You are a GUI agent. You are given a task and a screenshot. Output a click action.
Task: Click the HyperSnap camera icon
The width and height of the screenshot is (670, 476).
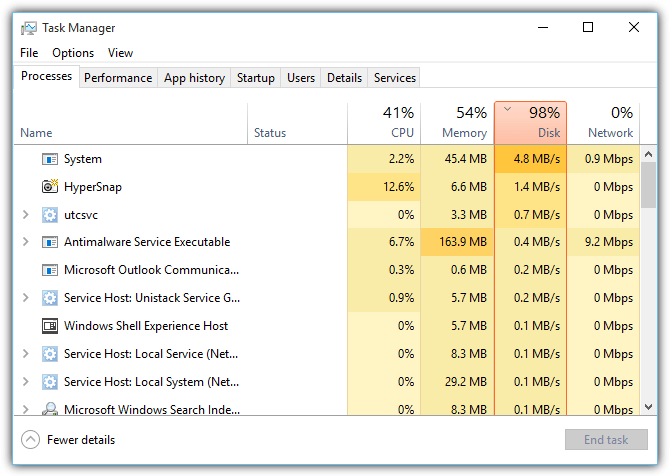50,186
